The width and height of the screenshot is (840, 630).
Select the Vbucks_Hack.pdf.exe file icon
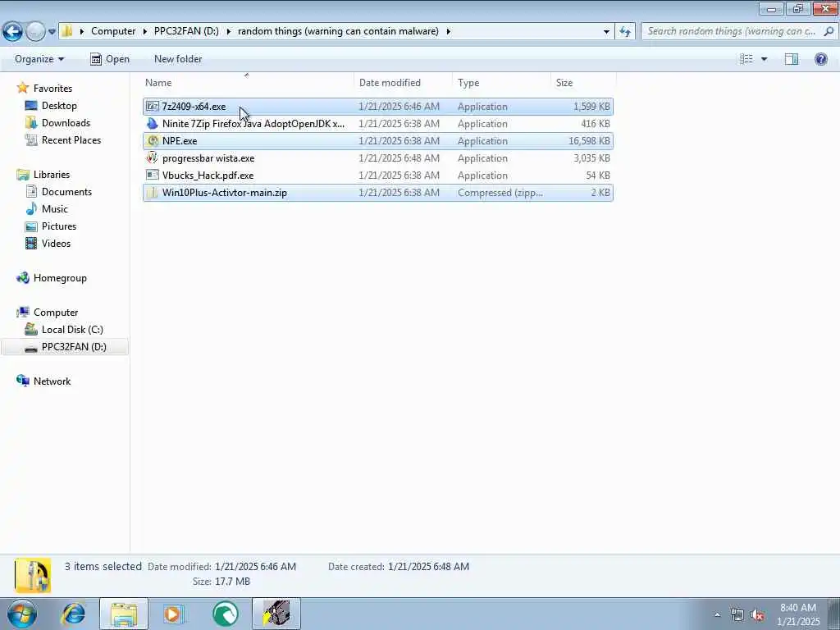click(153, 176)
